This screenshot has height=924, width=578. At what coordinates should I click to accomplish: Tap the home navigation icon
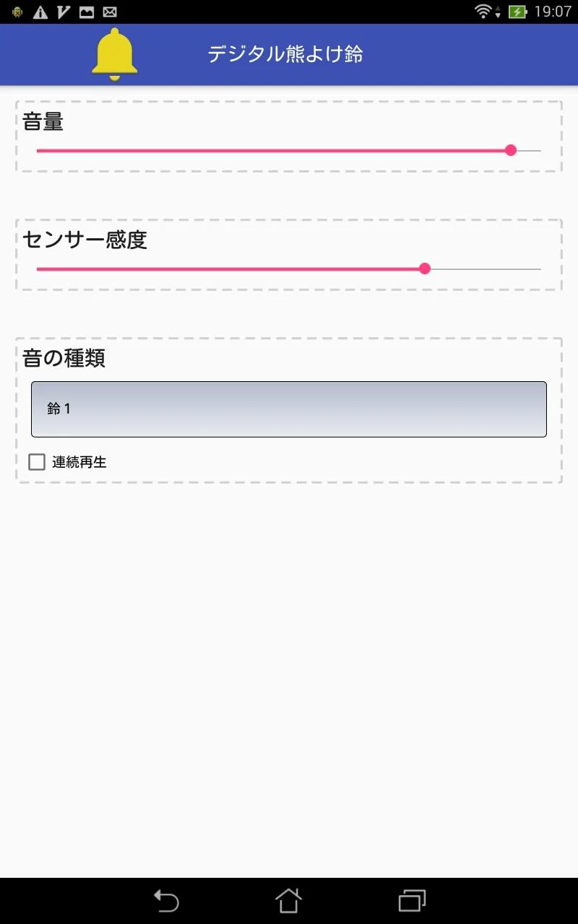(288, 901)
